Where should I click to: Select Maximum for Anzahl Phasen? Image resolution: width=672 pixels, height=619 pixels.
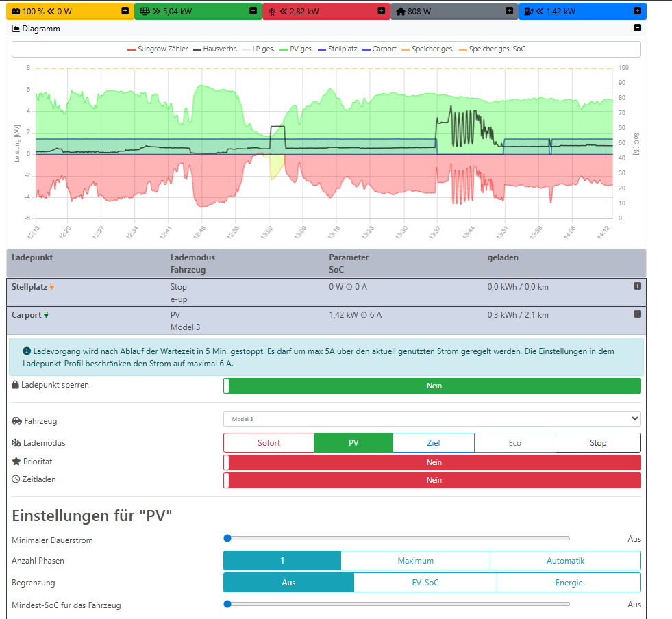(x=415, y=560)
